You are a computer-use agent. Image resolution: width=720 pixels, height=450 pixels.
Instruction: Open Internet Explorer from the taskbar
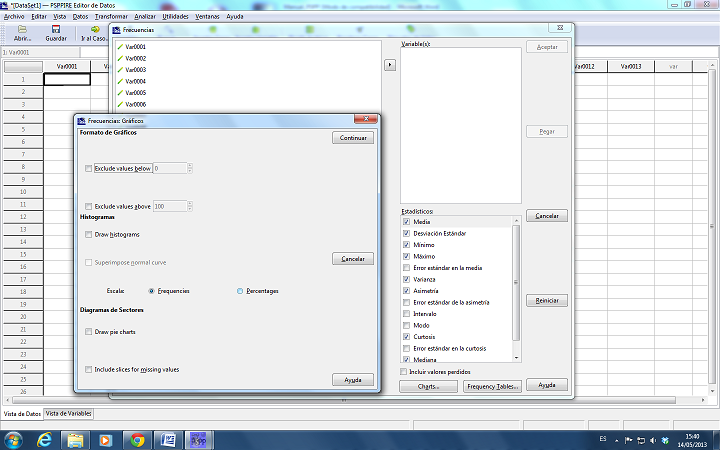[45, 440]
